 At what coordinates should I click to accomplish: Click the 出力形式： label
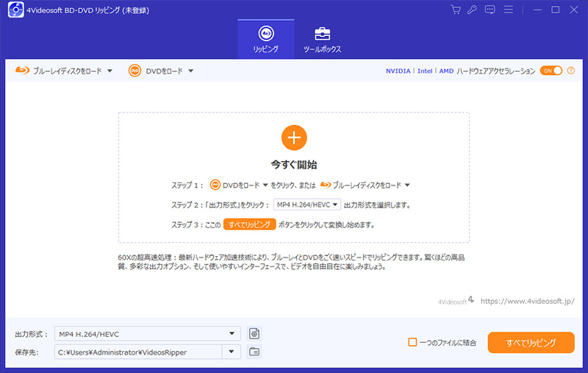(32, 334)
